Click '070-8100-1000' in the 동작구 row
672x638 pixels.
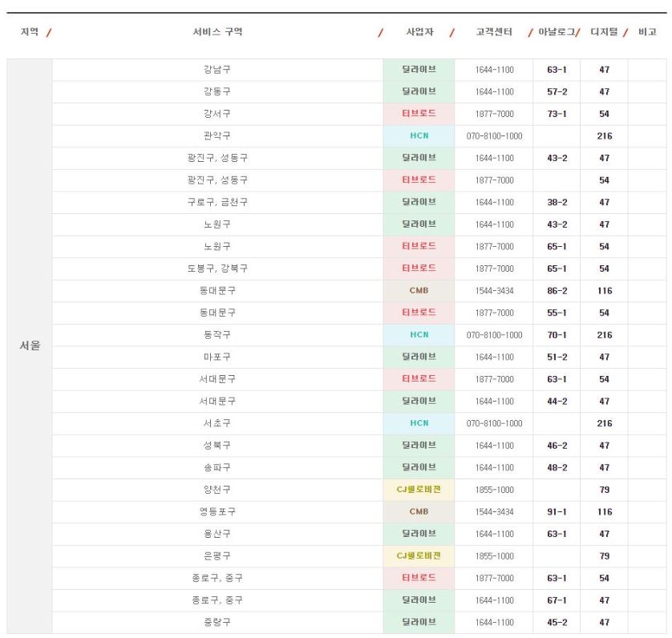click(494, 335)
